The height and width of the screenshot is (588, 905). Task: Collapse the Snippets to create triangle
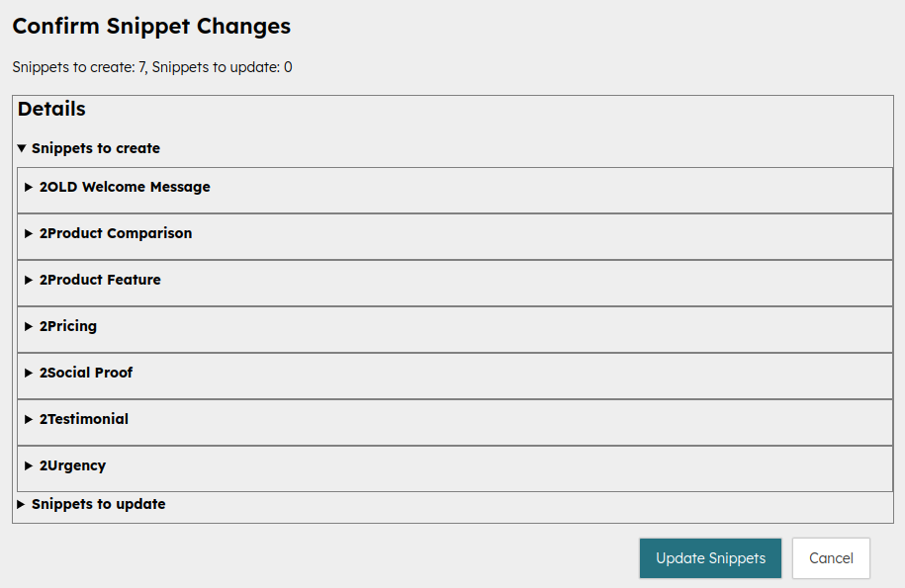pos(22,148)
